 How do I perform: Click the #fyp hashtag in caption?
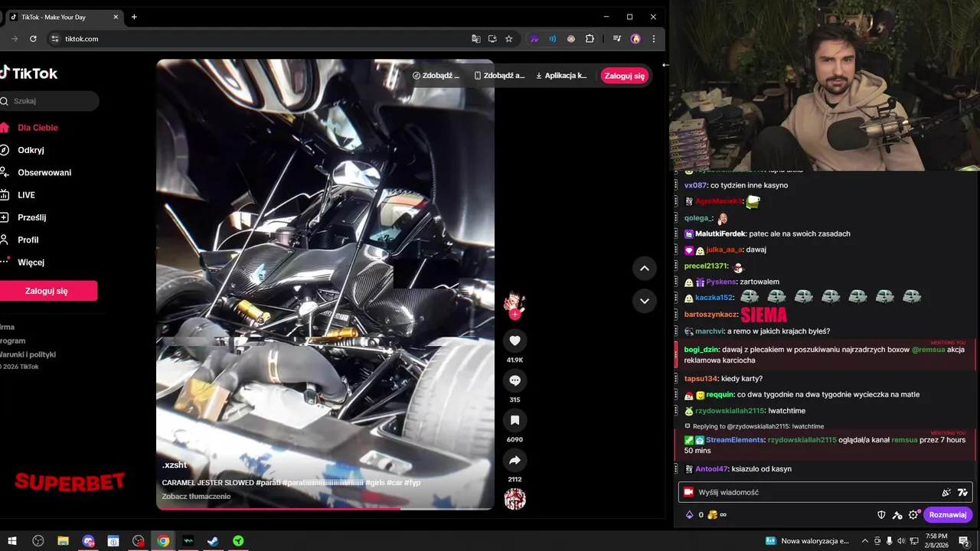413,482
